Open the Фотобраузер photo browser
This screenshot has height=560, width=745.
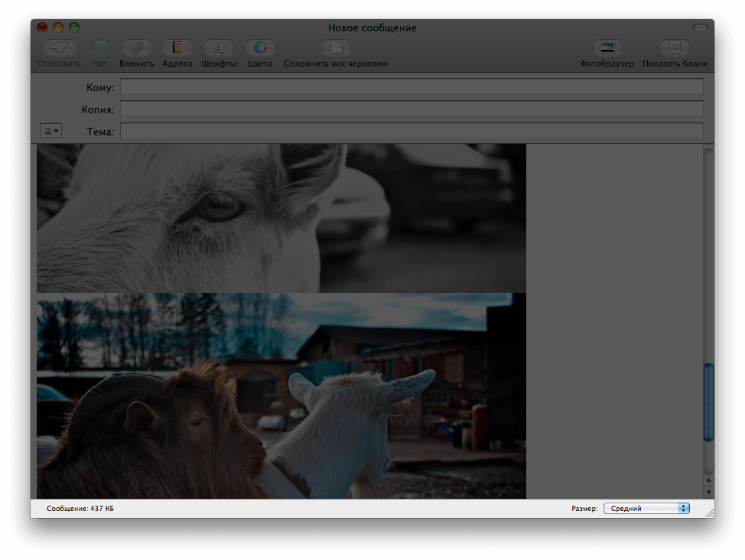[x=607, y=47]
